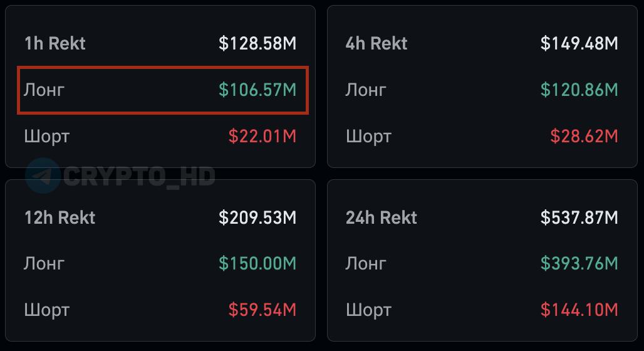Click the 24h Лонг $393.76M value
This screenshot has width=644, height=351.
coord(579,263)
